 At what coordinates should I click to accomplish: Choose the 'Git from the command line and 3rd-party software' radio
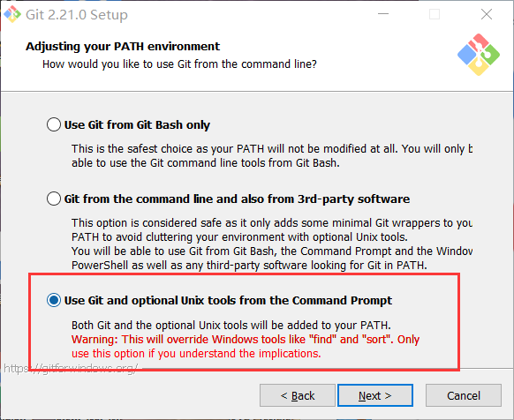pos(54,199)
